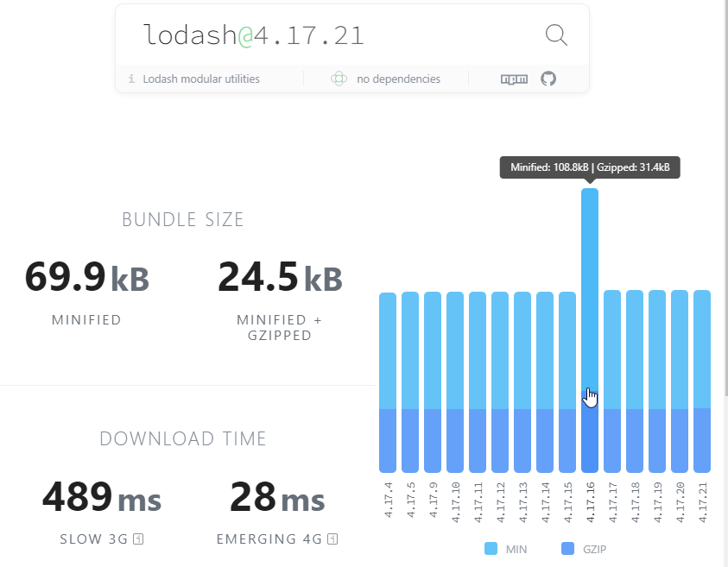
Task: Click the Emerging 4G info icon
Action: click(332, 539)
